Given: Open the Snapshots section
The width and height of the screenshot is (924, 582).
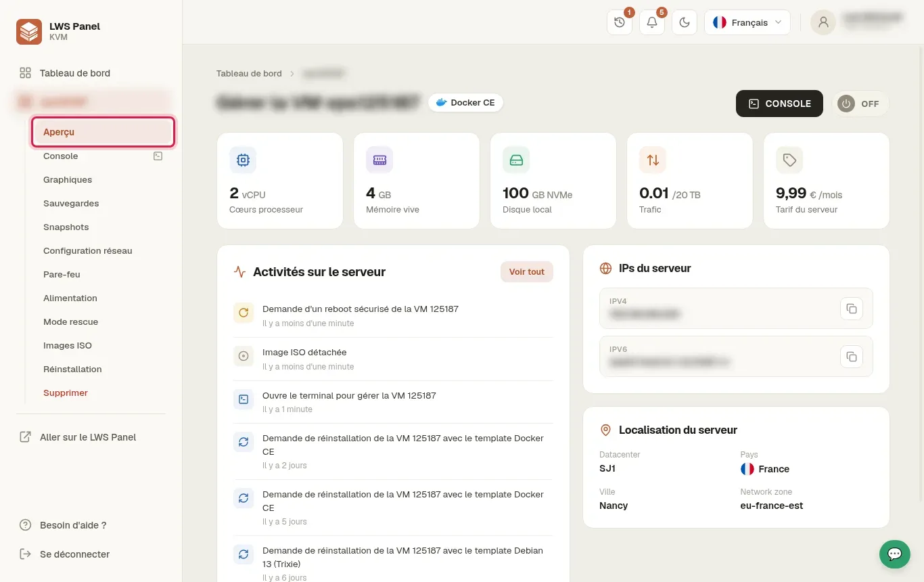Looking at the screenshot, I should 66,227.
